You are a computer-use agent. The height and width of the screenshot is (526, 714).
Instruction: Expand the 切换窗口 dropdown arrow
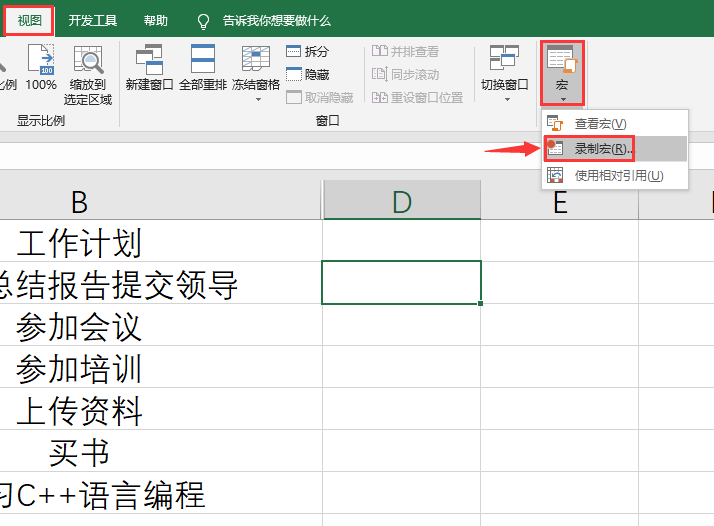[x=507, y=99]
